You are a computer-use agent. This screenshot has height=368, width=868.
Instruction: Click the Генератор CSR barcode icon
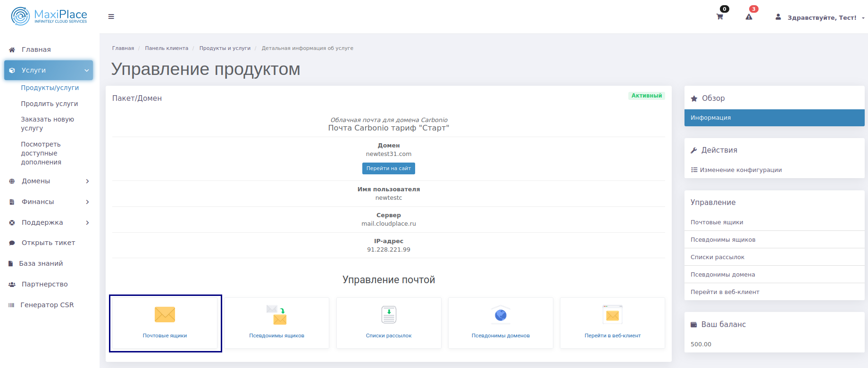(11, 305)
